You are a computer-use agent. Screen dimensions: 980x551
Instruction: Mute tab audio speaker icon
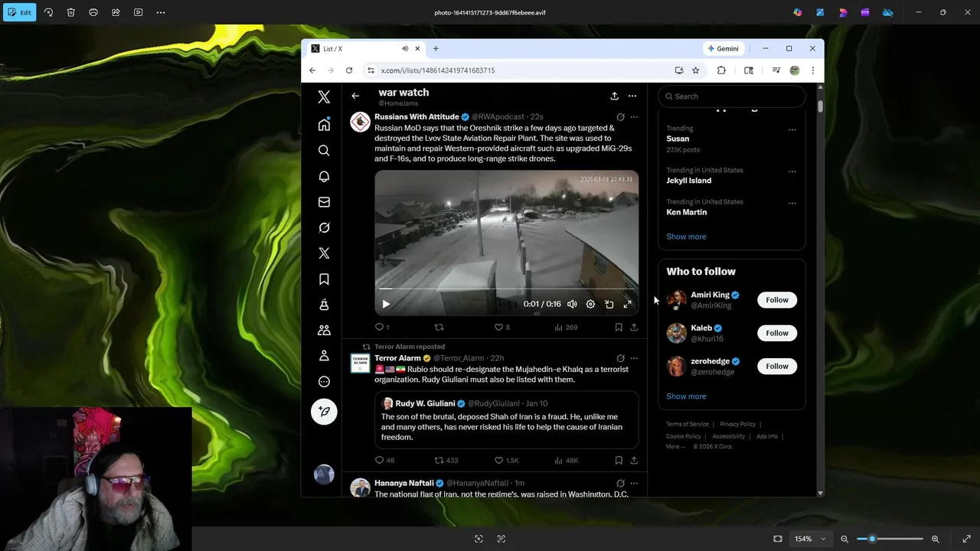pos(405,48)
